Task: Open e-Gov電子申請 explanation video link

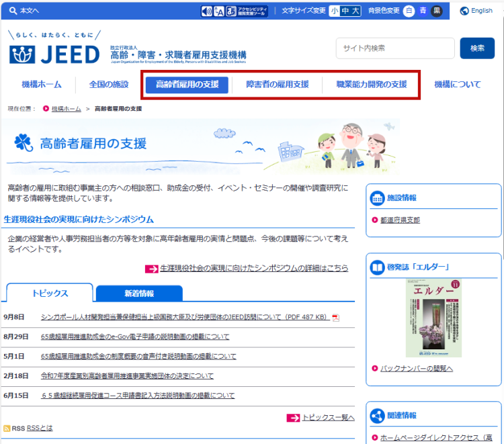Action: (135, 337)
